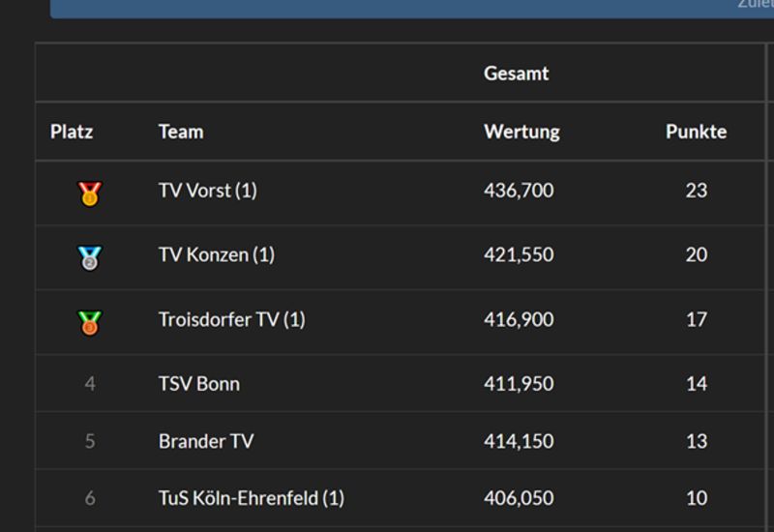Click the bronze medal icon
This screenshot has width=774, height=532.
click(x=90, y=321)
